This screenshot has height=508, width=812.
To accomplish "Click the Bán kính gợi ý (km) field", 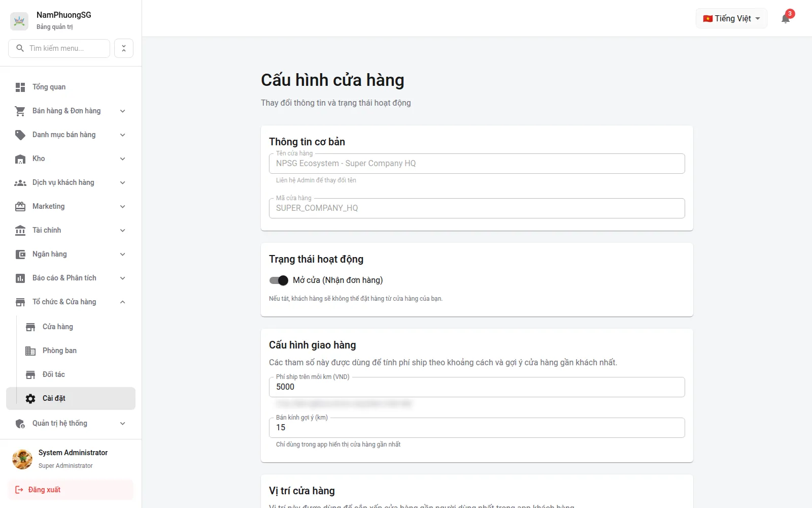I will pyautogui.click(x=477, y=428).
